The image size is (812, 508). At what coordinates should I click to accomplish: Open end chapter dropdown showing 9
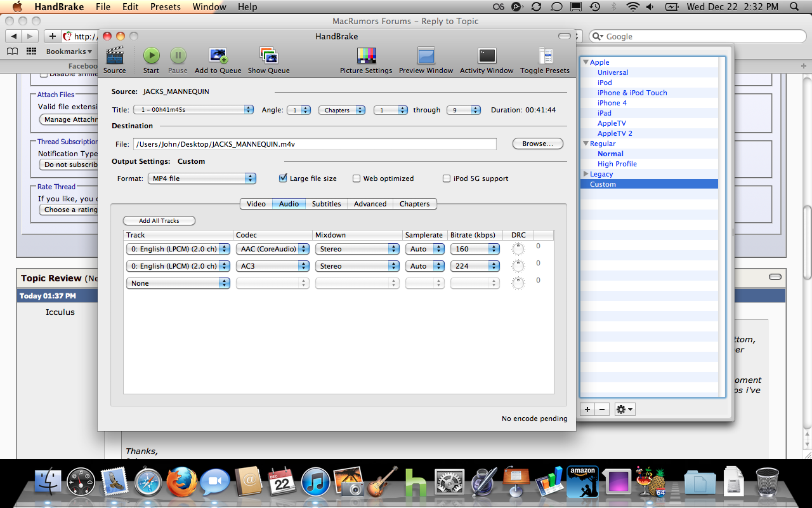[x=464, y=110]
